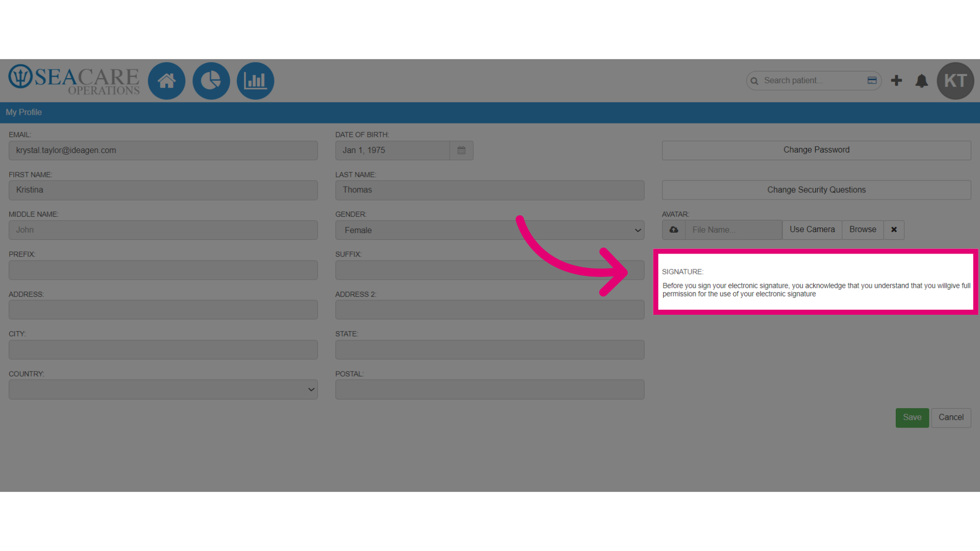Click the Date of Birth field
980x551 pixels.
pos(393,151)
